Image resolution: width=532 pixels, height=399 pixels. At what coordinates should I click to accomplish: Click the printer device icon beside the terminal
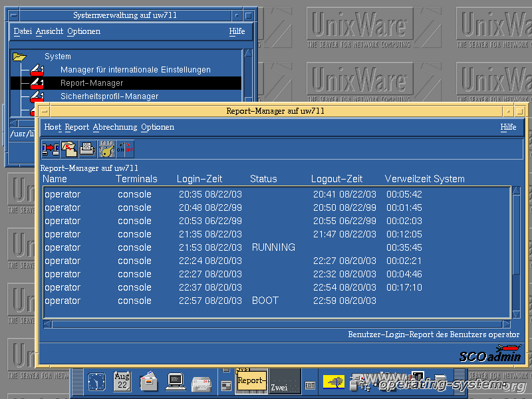tap(201, 384)
